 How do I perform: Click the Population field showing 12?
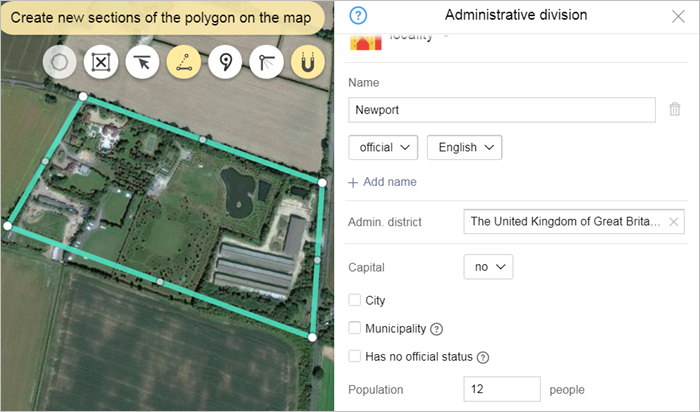501,389
